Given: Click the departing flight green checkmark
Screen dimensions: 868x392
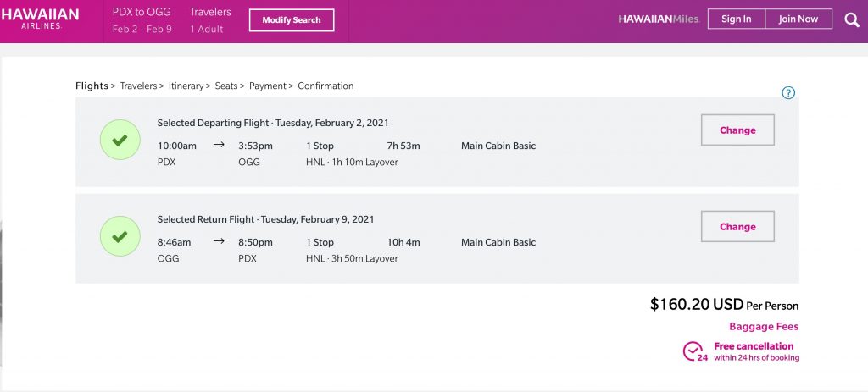Looking at the screenshot, I should 120,141.
